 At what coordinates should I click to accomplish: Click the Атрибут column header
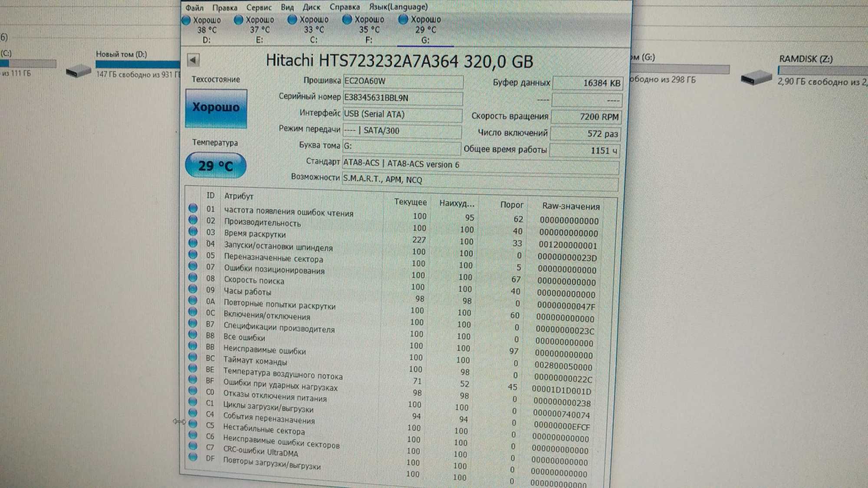[x=239, y=196]
